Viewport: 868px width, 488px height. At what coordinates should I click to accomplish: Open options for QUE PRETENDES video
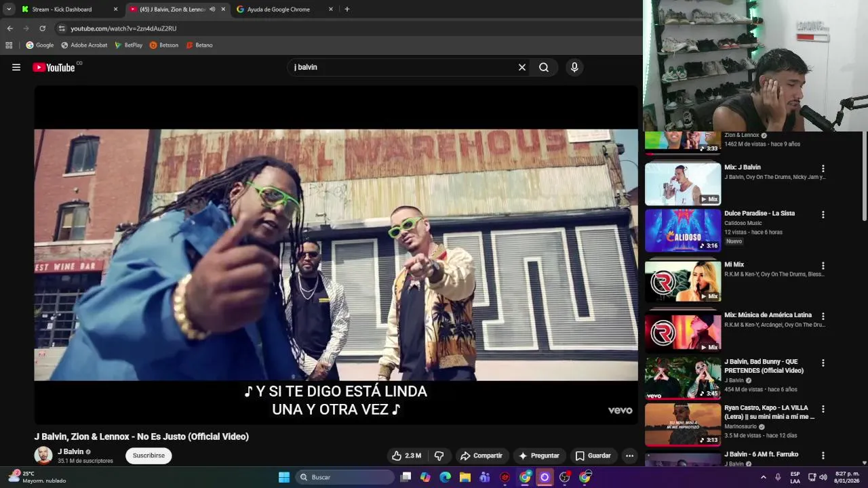(x=823, y=363)
